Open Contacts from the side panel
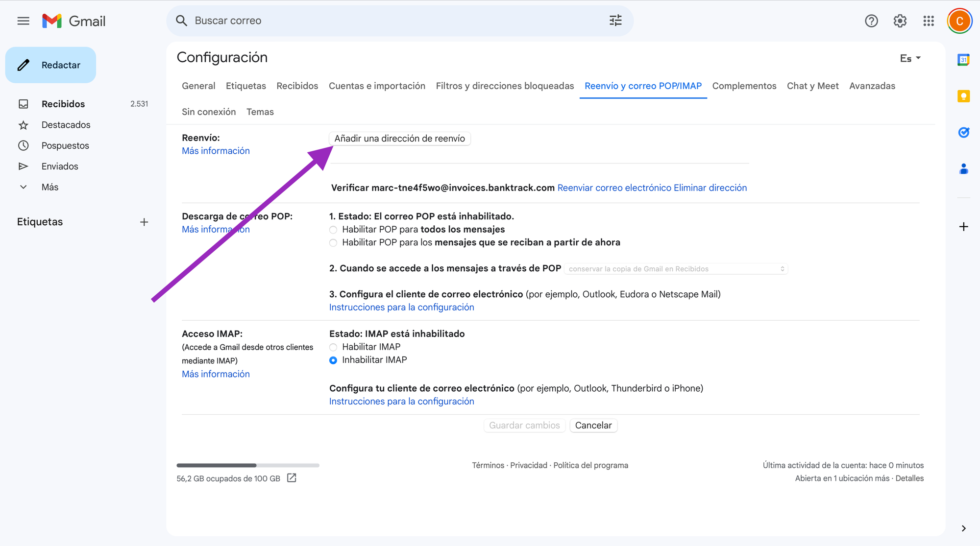980x546 pixels. [963, 169]
